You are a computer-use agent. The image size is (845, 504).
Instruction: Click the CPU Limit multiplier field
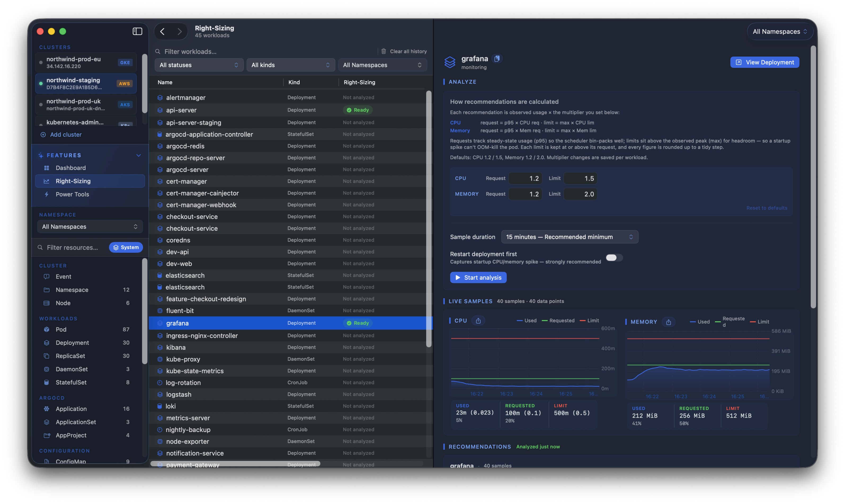coord(580,178)
